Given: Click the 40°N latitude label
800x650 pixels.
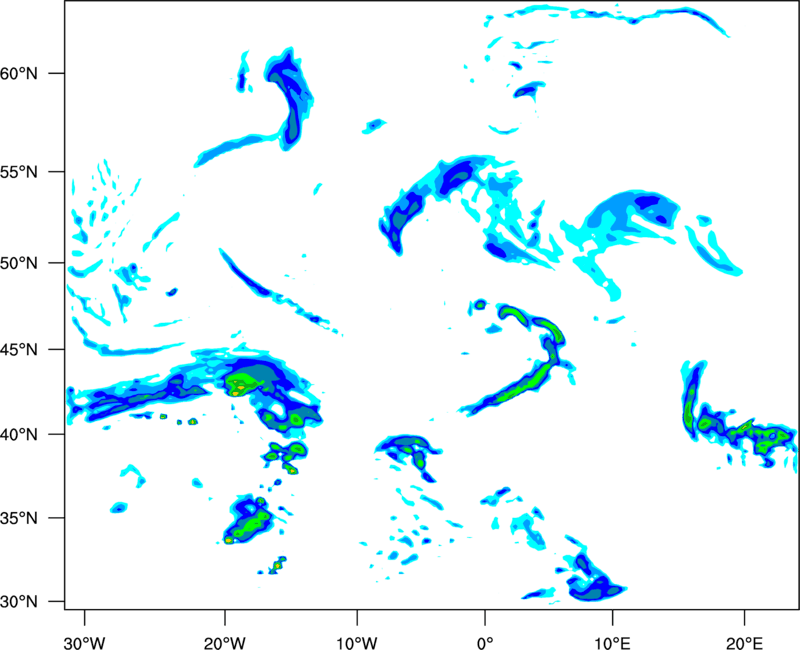Looking at the screenshot, I should [19, 435].
